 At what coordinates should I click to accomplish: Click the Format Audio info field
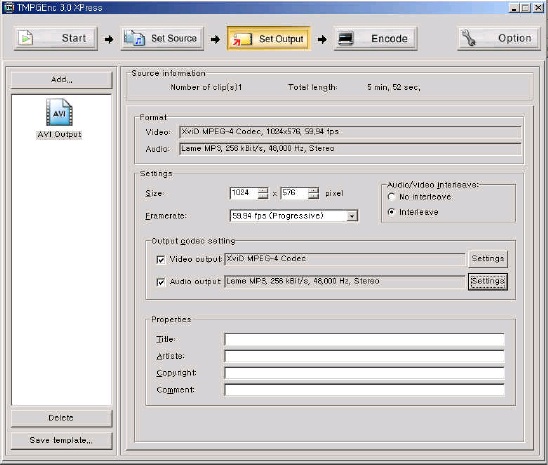tap(350, 148)
